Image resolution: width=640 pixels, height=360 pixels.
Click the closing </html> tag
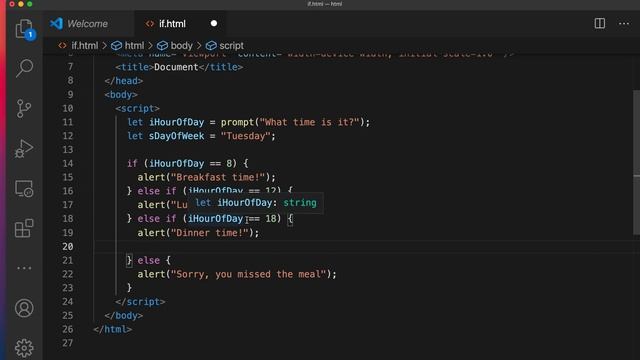[x=112, y=329]
